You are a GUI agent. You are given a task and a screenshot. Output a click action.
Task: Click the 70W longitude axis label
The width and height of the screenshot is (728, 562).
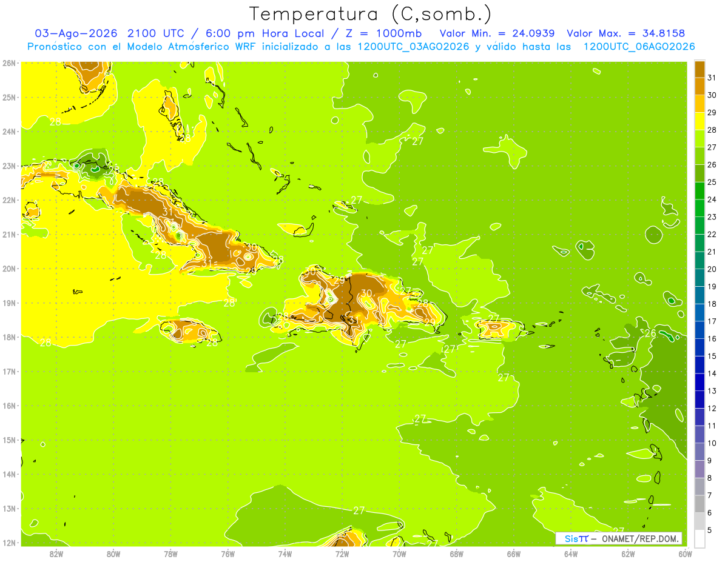click(399, 554)
